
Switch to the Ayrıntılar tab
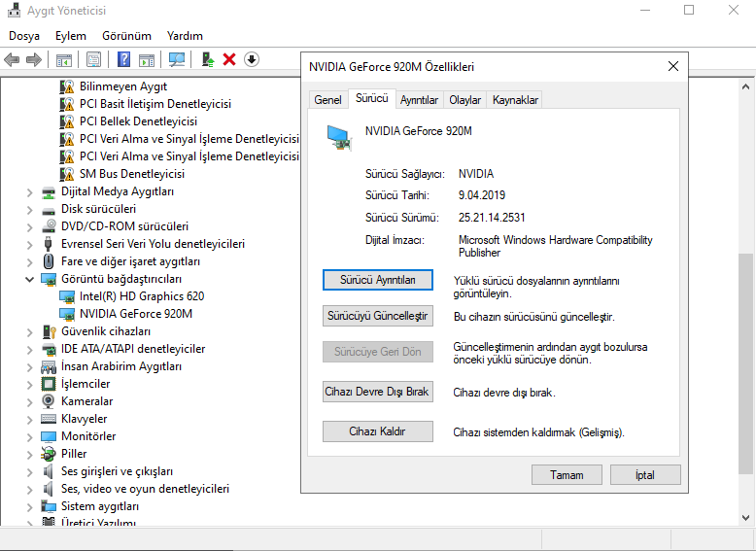(419, 100)
